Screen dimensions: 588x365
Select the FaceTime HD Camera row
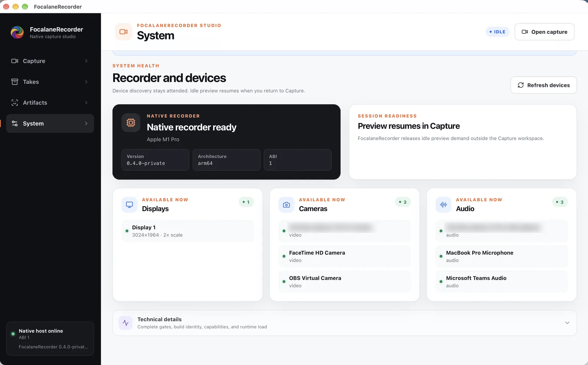pos(344,256)
